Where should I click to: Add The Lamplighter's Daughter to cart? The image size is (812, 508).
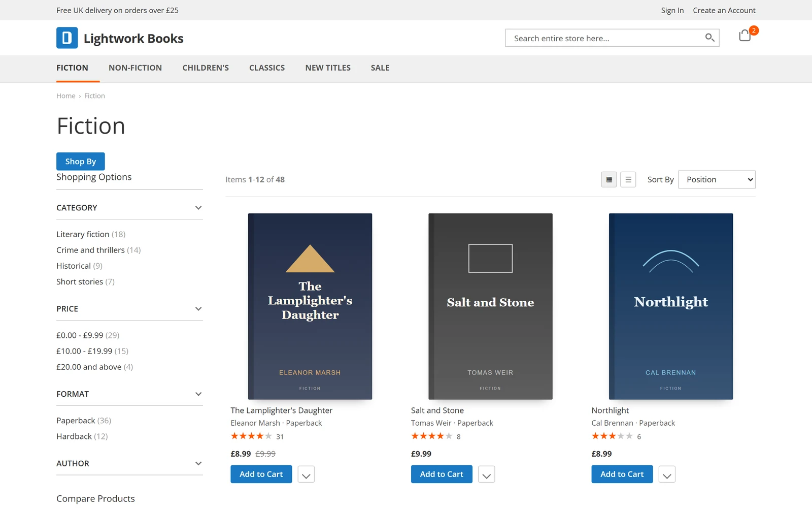(261, 474)
